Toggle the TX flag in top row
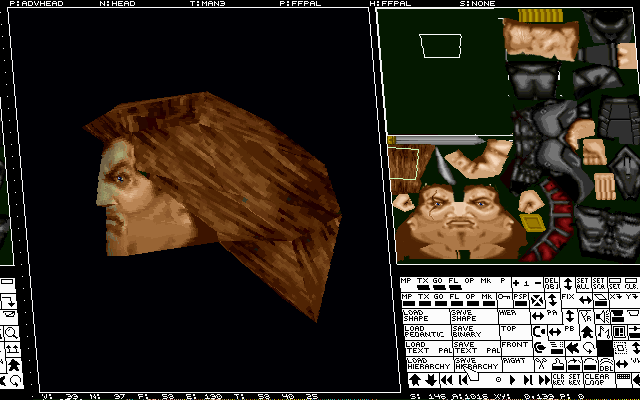 click(423, 284)
